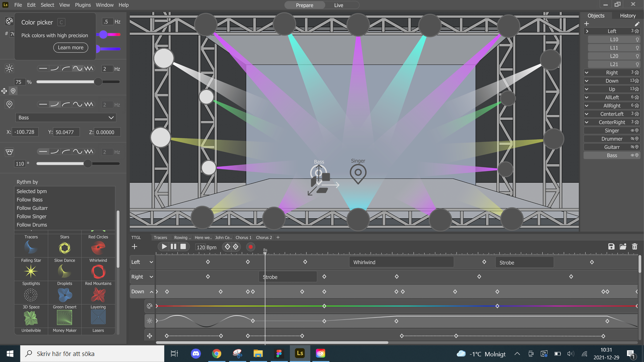Image resolution: width=644 pixels, height=362 pixels.
Task: Open the Plugins menu
Action: (x=83, y=5)
